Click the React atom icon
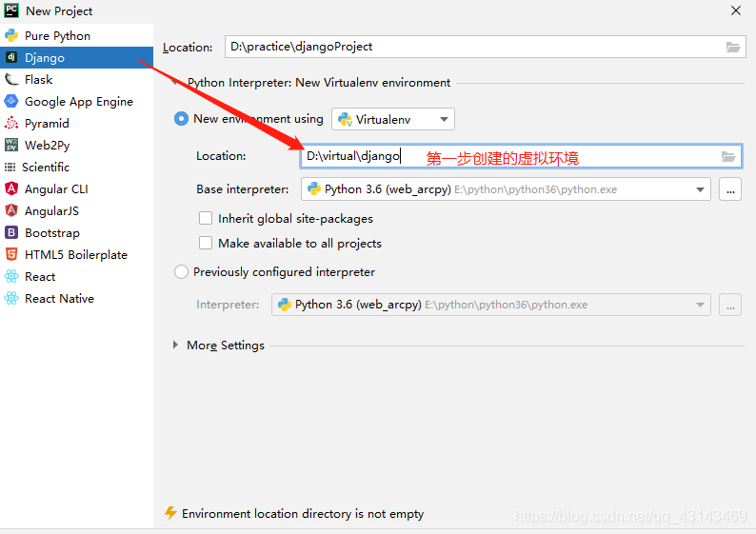Screen dimensions: 756x534 point(11,277)
